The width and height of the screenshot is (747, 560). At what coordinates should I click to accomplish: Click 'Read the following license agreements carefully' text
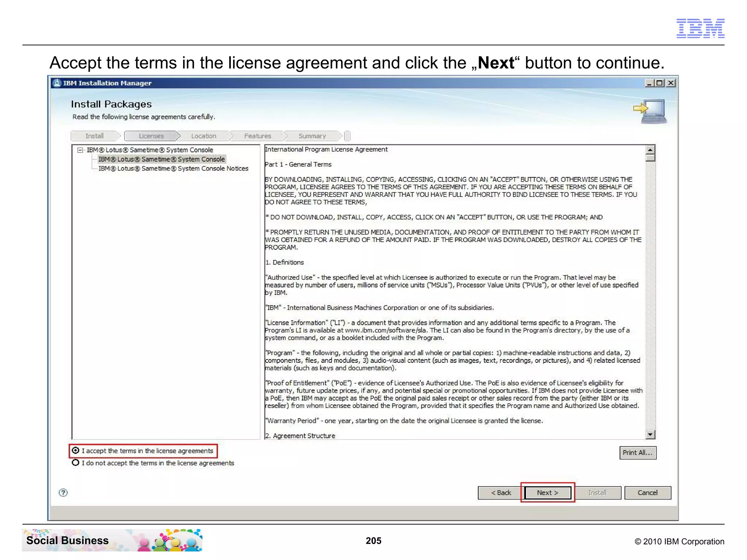144,117
